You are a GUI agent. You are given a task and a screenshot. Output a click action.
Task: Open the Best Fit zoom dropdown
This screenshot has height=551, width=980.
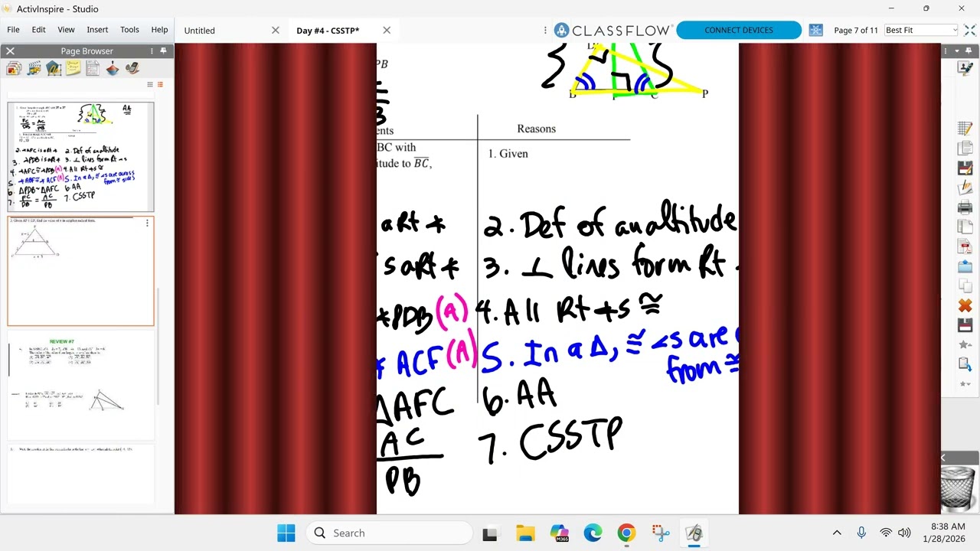pyautogui.click(x=921, y=31)
